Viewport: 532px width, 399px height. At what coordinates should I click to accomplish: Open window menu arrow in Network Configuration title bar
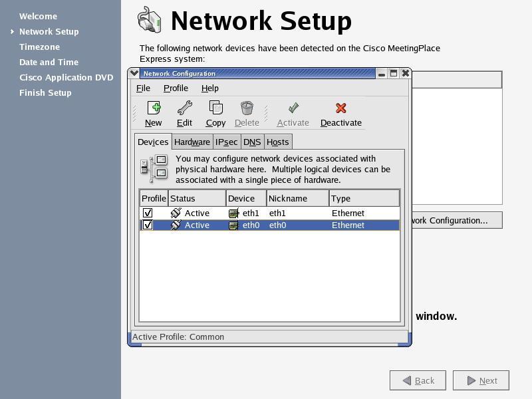(134, 73)
